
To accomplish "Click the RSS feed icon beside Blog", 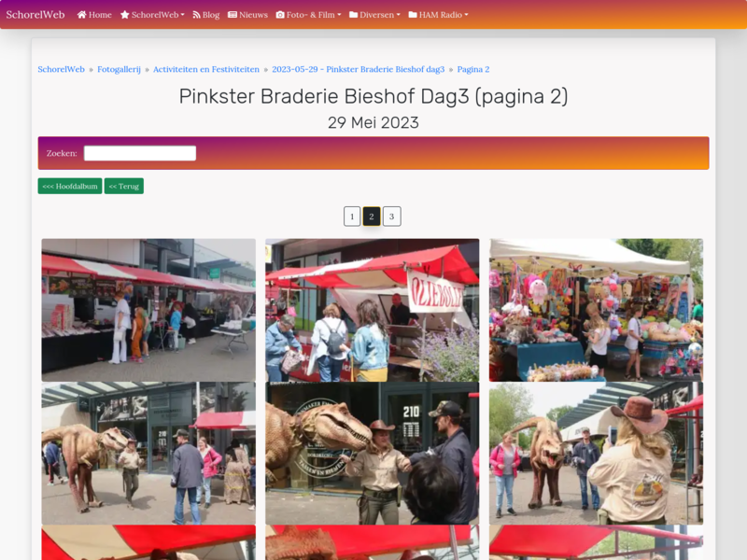I will click(x=196, y=15).
